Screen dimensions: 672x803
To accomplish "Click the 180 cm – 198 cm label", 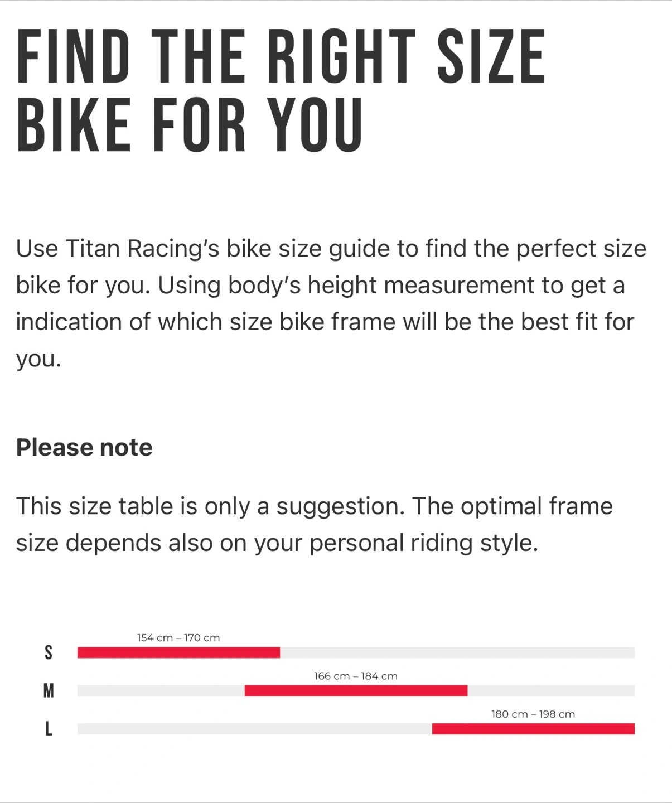I will coord(533,714).
